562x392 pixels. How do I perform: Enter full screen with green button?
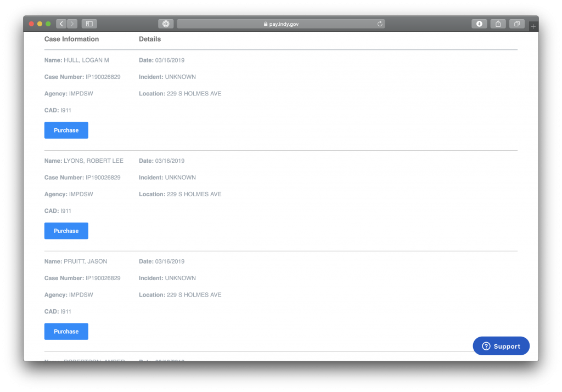(48, 24)
